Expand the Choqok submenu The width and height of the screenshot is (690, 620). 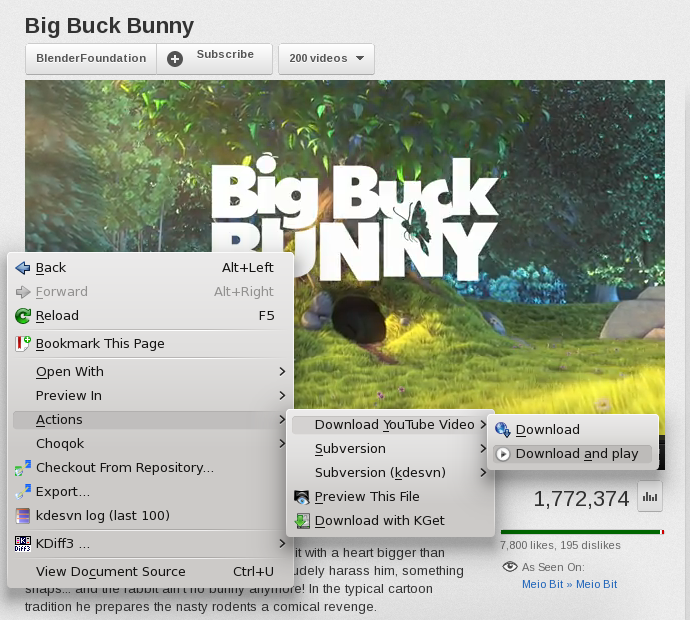(150, 444)
